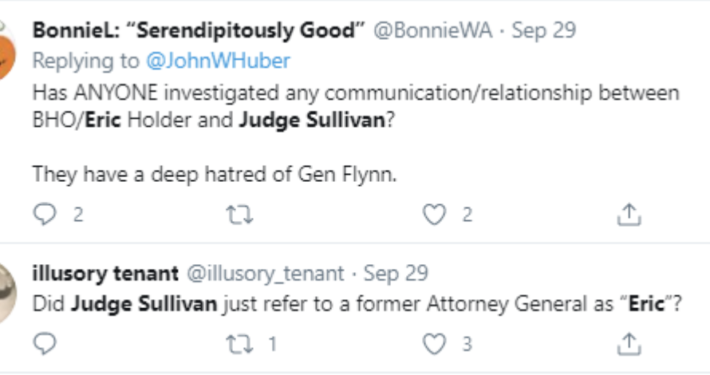Open BonnieL "Serendipitously Good" display name
The height and width of the screenshot is (375, 710).
point(198,30)
